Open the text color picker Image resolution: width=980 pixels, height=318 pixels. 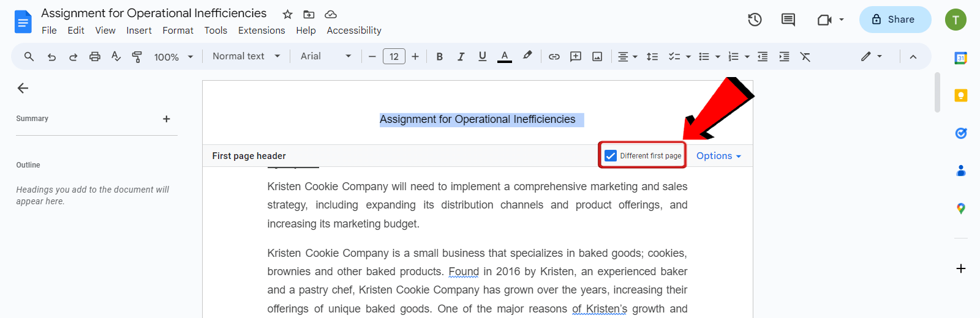click(x=504, y=56)
